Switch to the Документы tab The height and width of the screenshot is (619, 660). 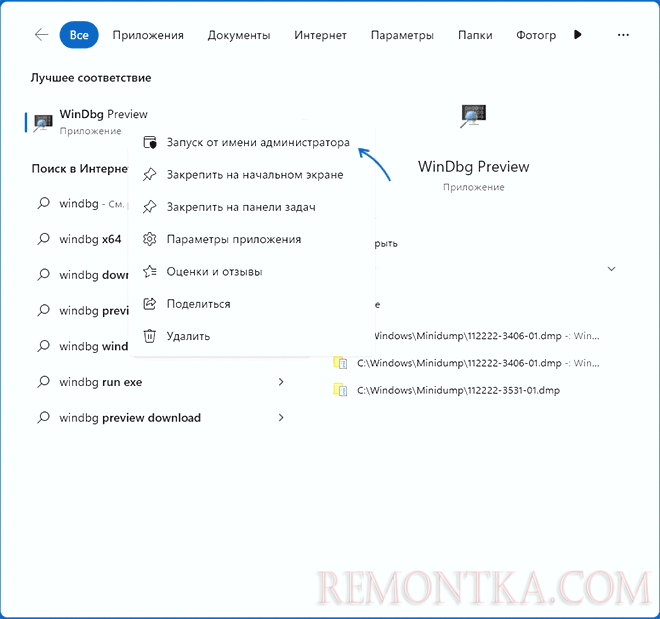pos(239,35)
